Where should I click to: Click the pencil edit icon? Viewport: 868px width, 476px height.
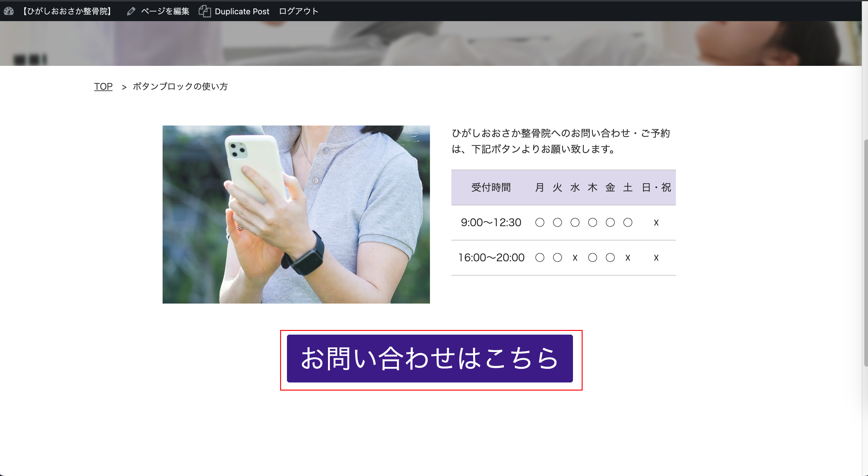131,11
